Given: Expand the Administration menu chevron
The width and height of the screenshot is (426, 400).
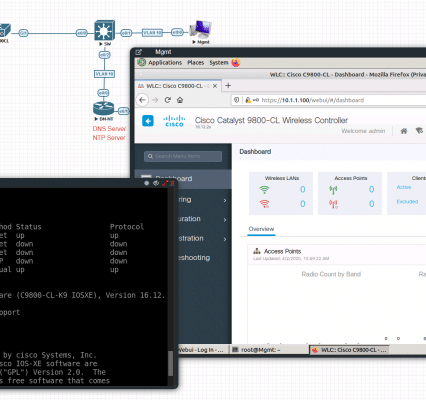Looking at the screenshot, I should click(x=225, y=239).
